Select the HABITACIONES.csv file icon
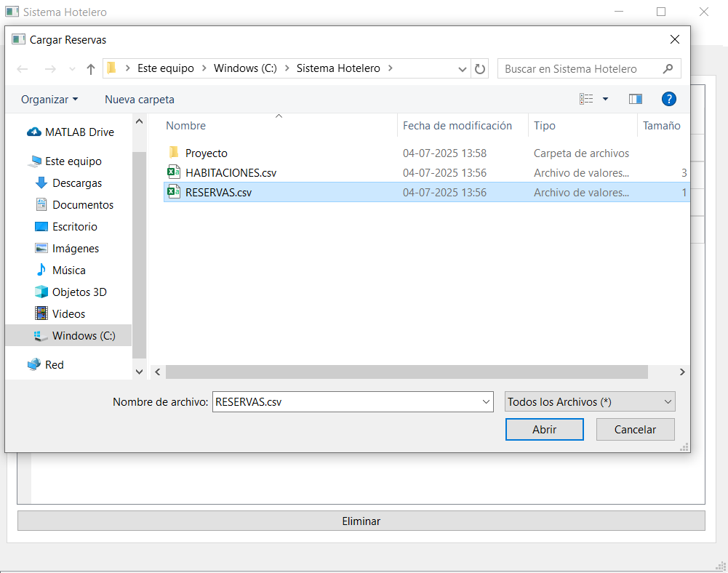 pos(174,172)
